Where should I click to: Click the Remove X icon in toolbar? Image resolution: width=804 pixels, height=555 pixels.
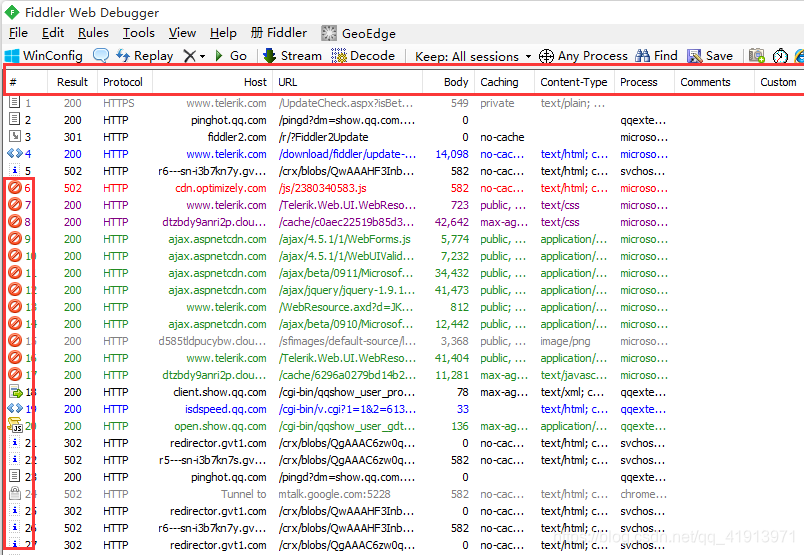click(x=190, y=56)
